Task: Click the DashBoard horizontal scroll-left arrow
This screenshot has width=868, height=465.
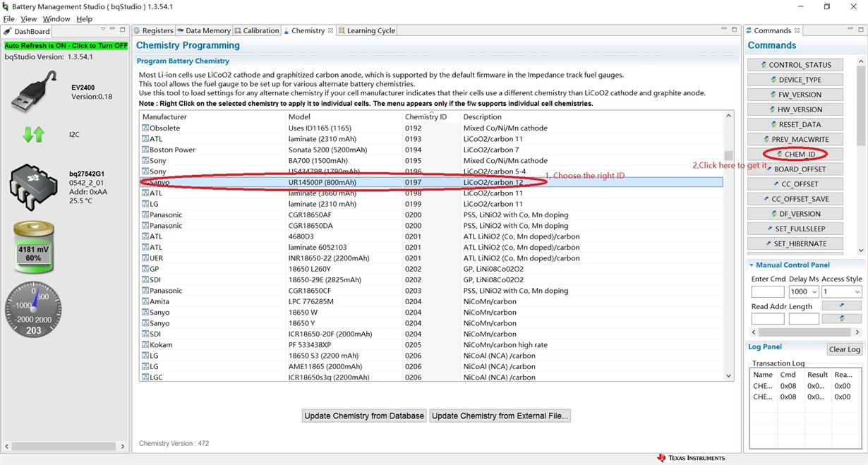Action: pyautogui.click(x=6, y=446)
